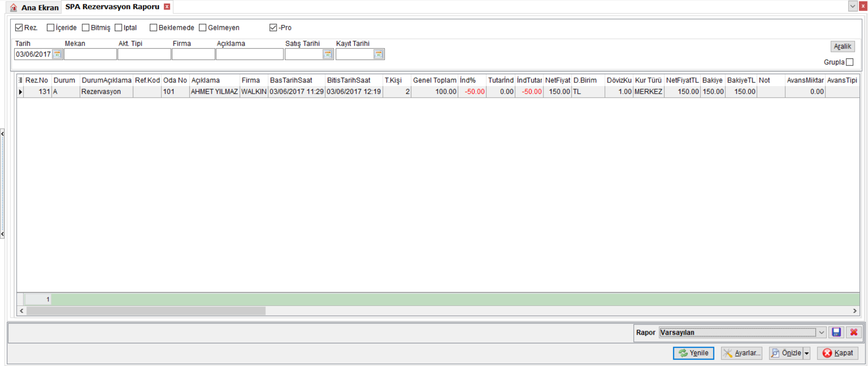
Task: Click the Firma filter input field
Action: point(193,54)
